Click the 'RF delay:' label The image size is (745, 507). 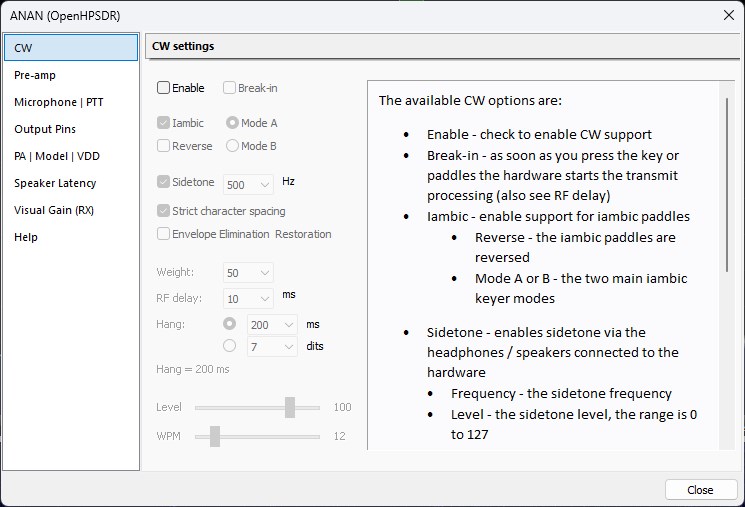pyautogui.click(x=179, y=298)
